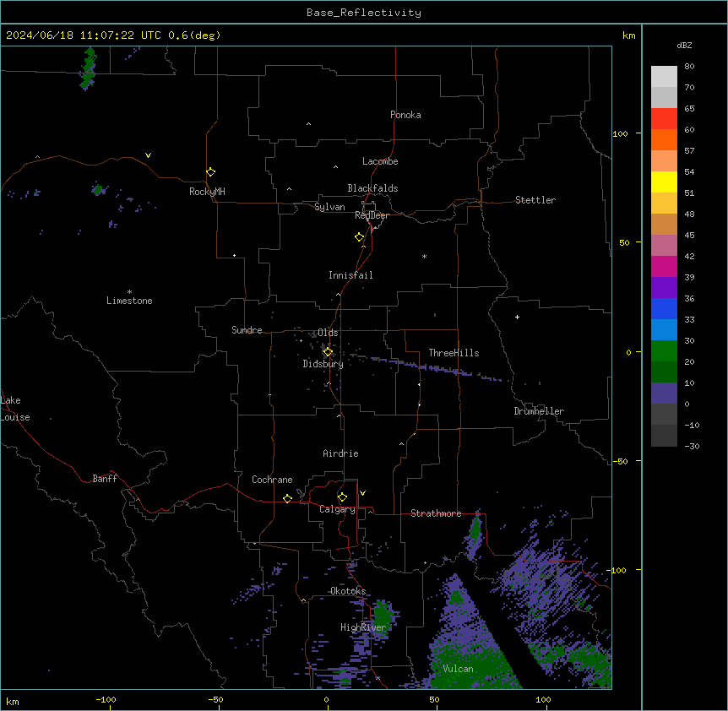728x711 pixels.
Task: Select the Innisfail label
Action: (350, 275)
